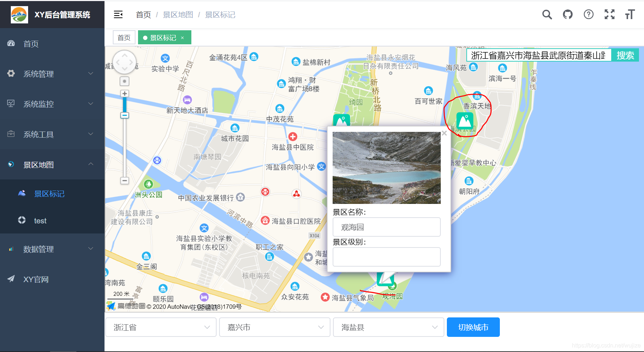The height and width of the screenshot is (352, 644).
Task: Open the GitHub repository icon
Action: [x=568, y=14]
